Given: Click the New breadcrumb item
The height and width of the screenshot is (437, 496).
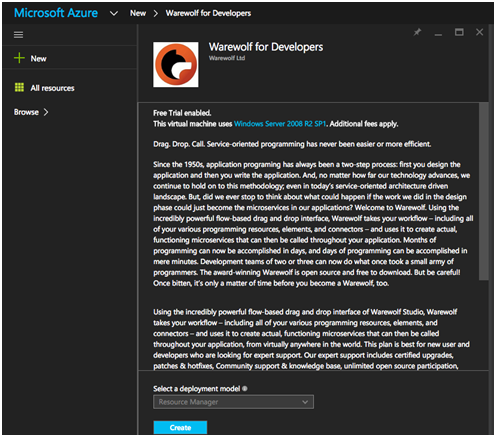Looking at the screenshot, I should (x=138, y=13).
